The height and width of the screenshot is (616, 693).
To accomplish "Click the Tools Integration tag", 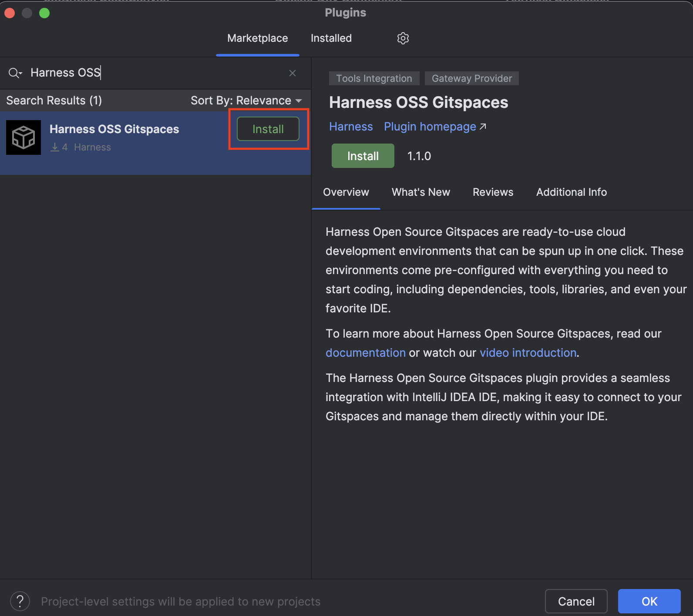I will click(x=374, y=79).
